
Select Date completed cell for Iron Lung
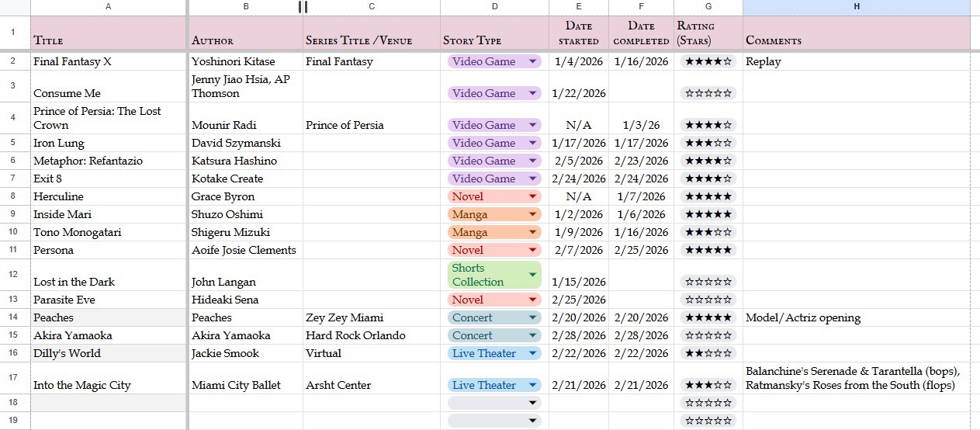point(641,143)
